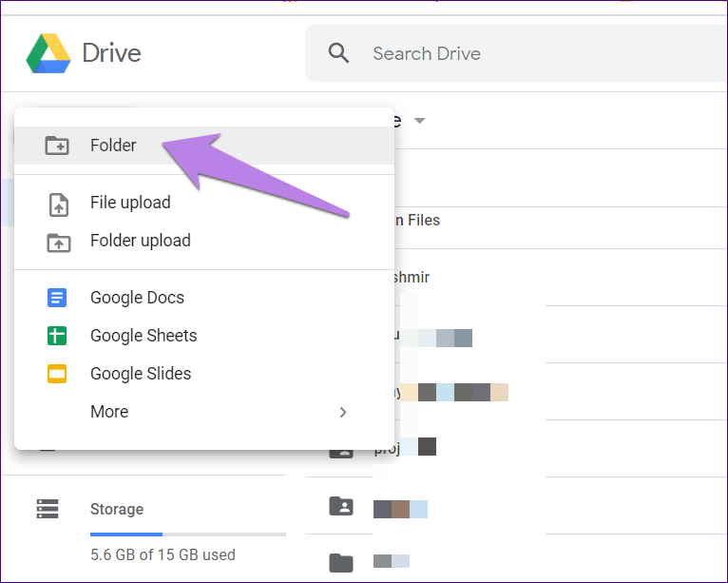Create a new Google Slides presentation
The height and width of the screenshot is (583, 728).
coord(204,374)
